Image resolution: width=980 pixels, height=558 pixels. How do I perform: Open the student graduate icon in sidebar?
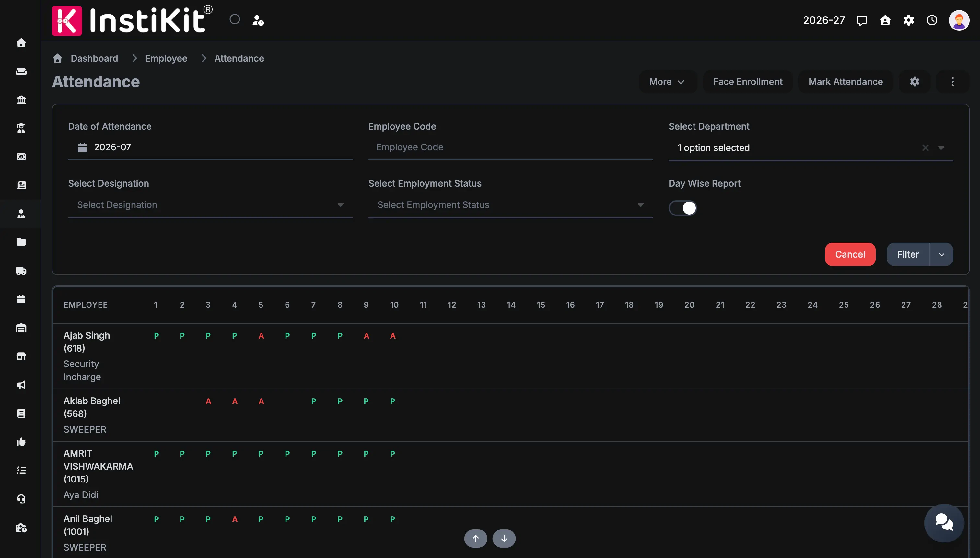(x=21, y=128)
